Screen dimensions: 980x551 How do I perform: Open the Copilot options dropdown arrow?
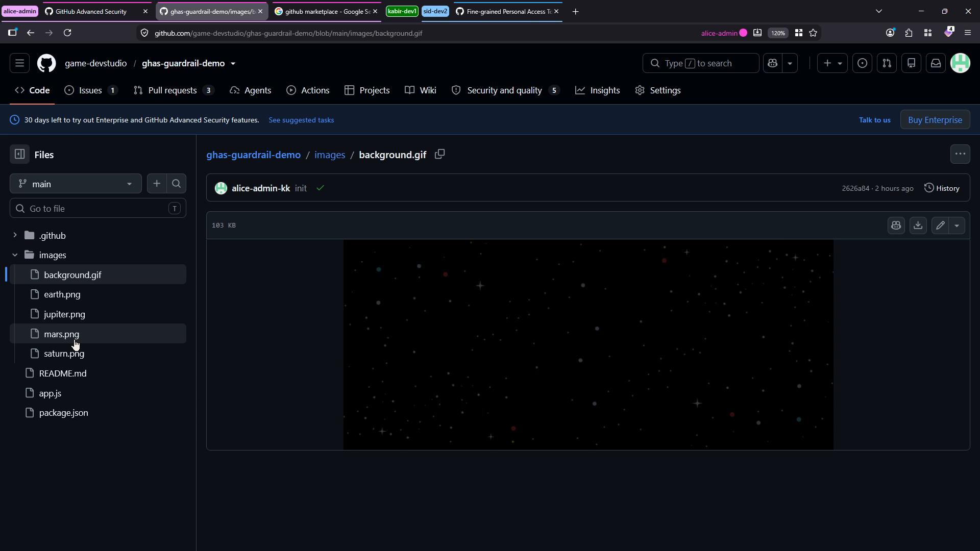[x=790, y=63]
